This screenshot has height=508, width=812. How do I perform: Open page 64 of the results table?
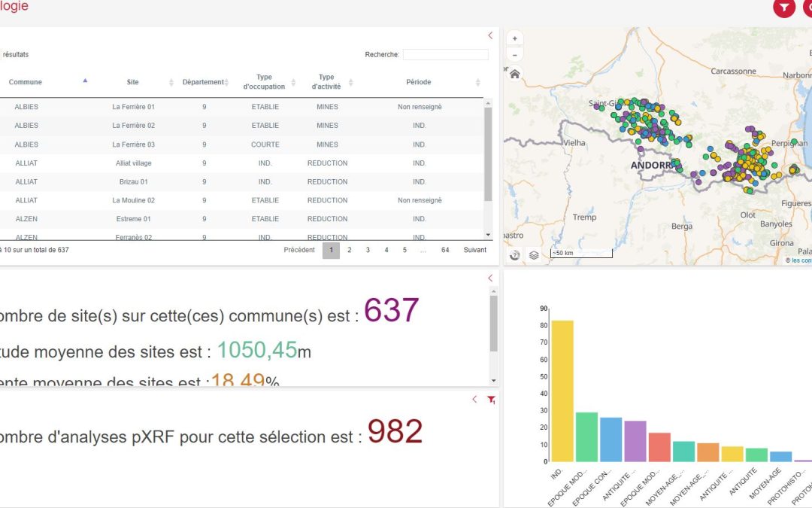(x=447, y=249)
